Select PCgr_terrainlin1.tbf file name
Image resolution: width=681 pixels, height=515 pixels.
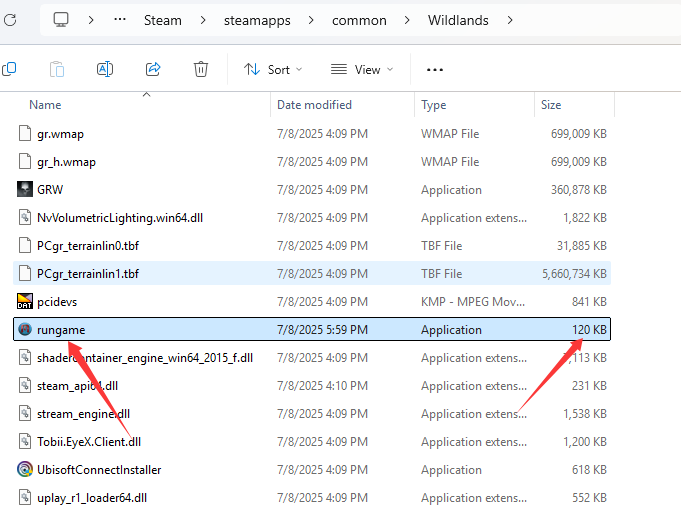pos(88,274)
